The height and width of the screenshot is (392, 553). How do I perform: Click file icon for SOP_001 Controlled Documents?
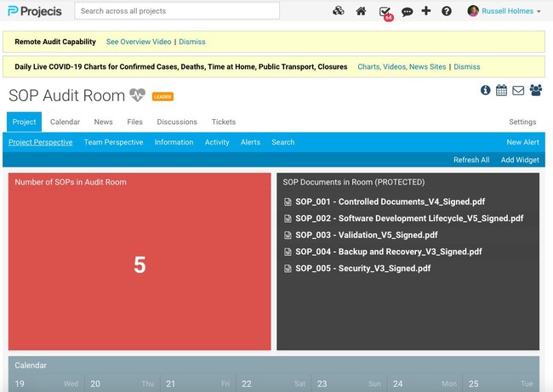click(288, 202)
